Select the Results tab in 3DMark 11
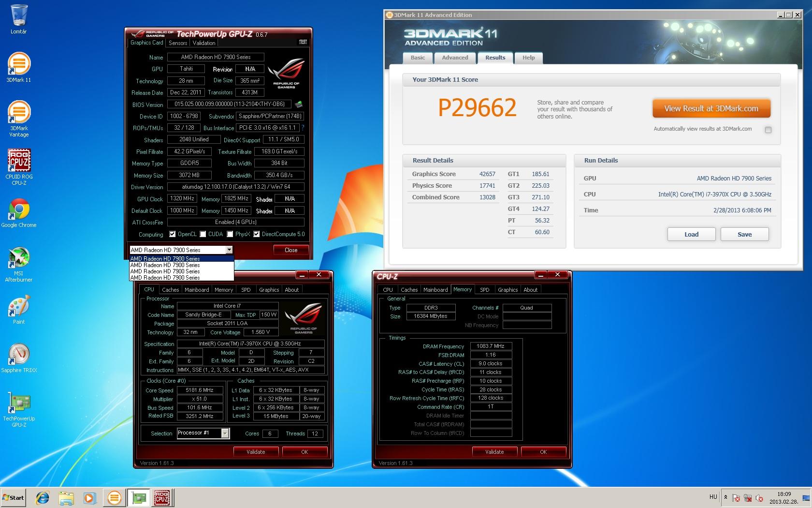The width and height of the screenshot is (812, 508). pos(495,58)
